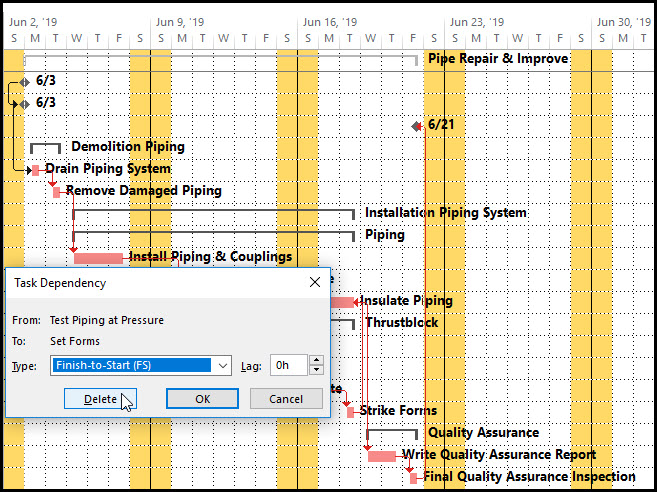657x492 pixels.
Task: Select the 6/21 milestone diamond
Action: pos(418,125)
